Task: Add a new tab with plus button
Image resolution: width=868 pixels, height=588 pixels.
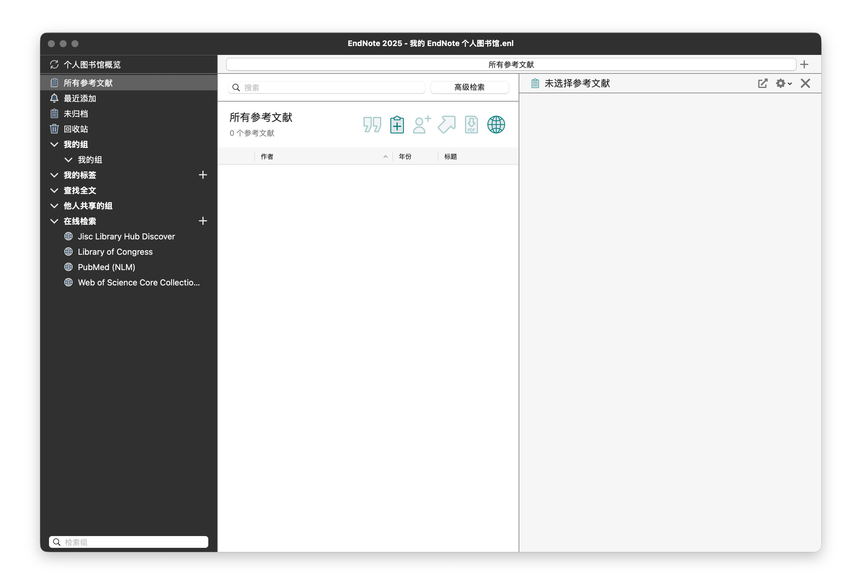Action: coord(804,65)
